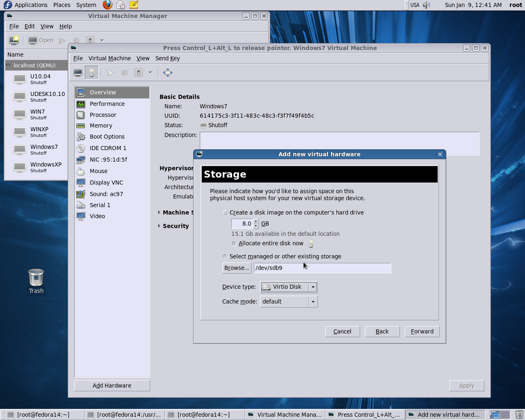Show the graphical console in Windows7 window toolbar
The width and height of the screenshot is (525, 420).
pyautogui.click(x=78, y=73)
